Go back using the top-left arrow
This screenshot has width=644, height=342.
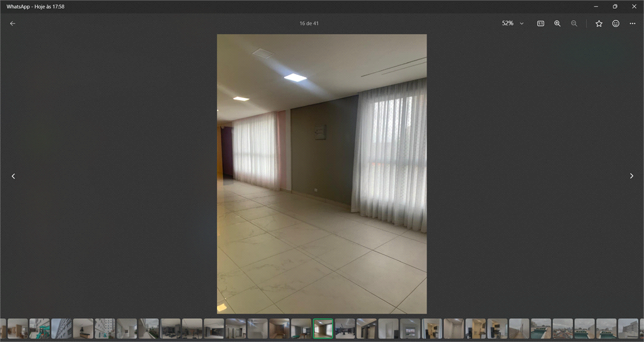click(13, 23)
